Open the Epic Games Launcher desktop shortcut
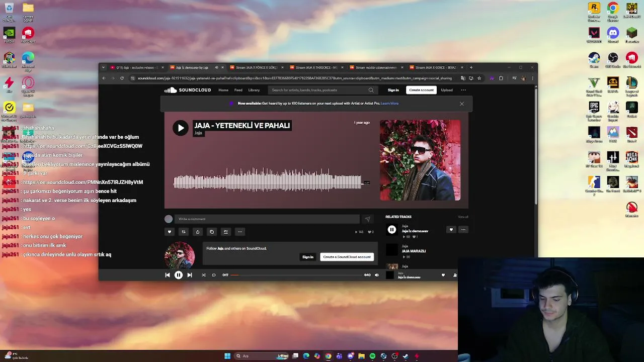 tap(594, 112)
